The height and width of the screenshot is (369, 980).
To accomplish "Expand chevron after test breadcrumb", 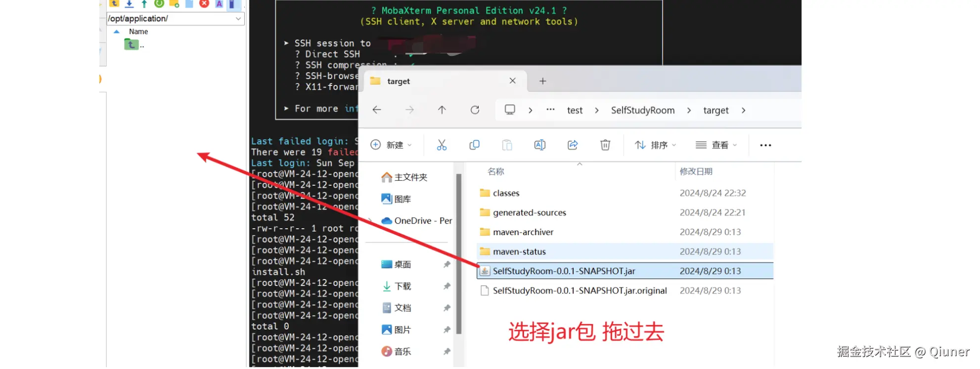I will [597, 110].
